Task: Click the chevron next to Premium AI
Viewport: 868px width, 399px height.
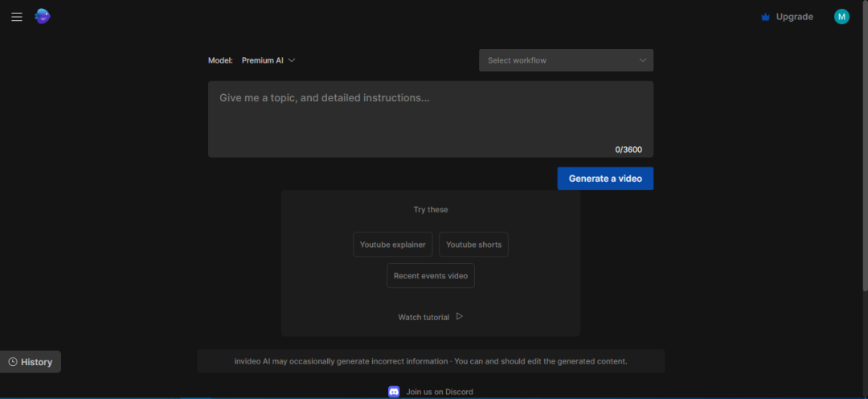Action: (x=292, y=60)
